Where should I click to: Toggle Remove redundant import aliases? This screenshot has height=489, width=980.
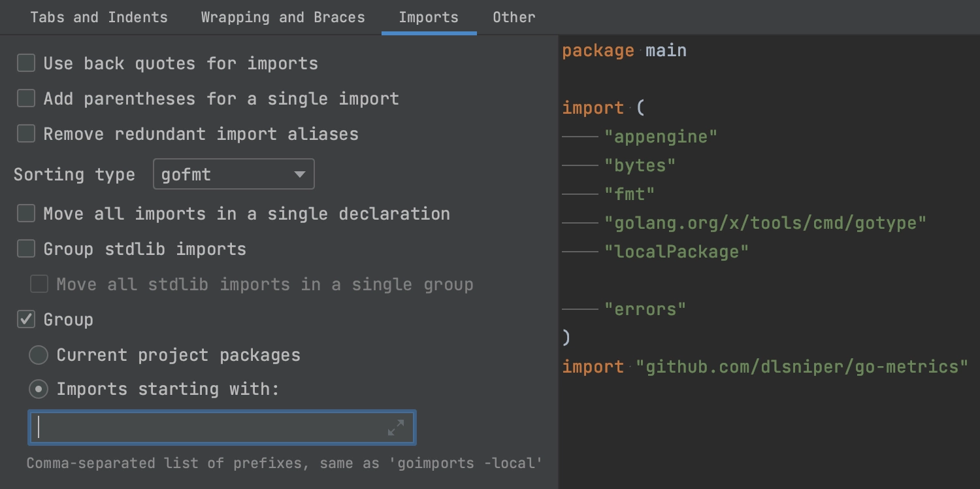[x=26, y=134]
